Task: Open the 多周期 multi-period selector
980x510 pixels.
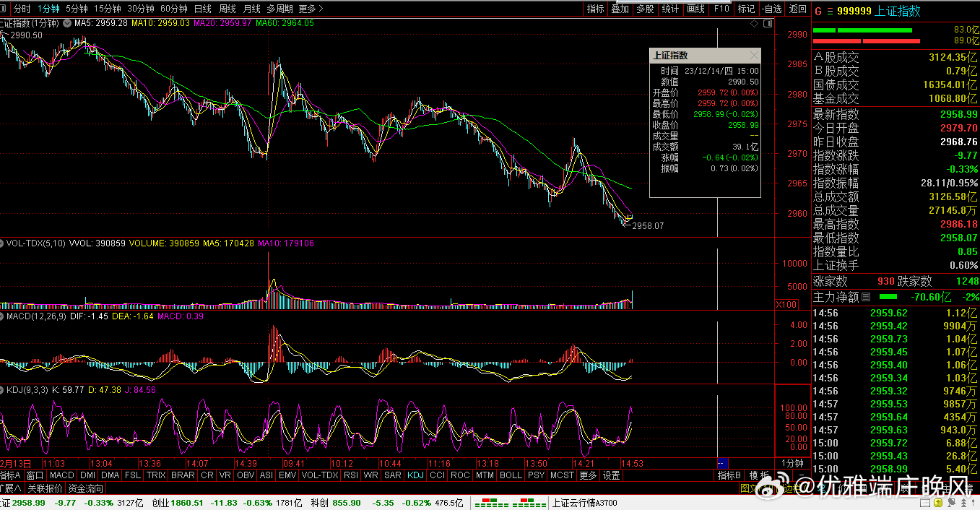Action: 279,9
